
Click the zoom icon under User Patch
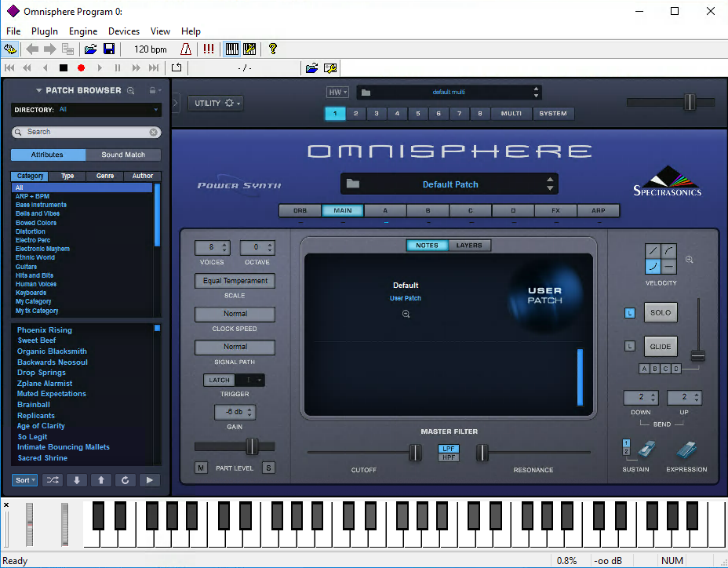406,314
